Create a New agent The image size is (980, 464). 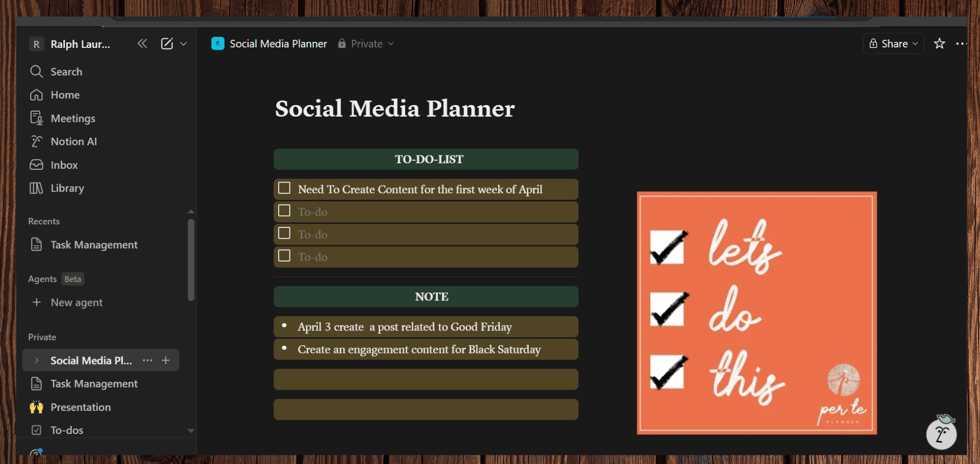click(76, 302)
